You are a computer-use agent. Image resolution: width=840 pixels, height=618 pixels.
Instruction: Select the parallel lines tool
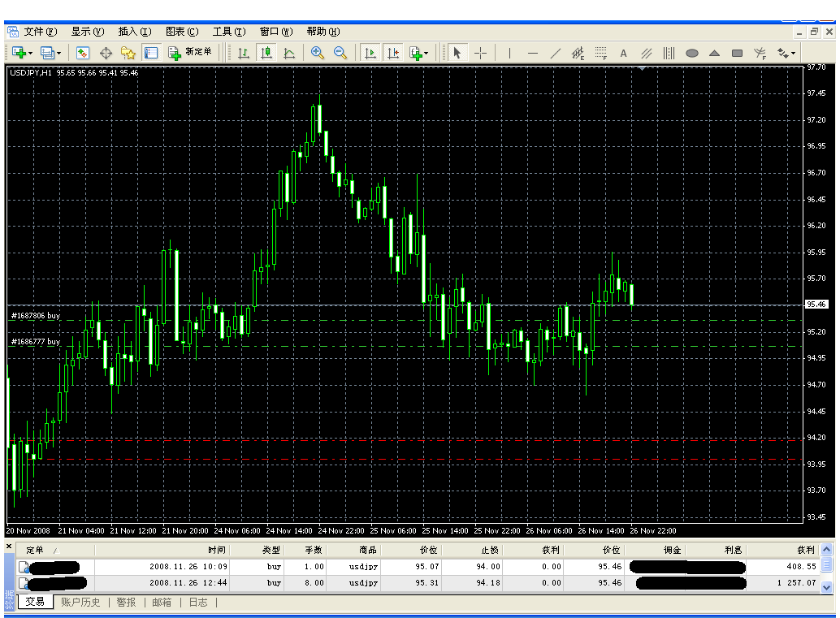pos(647,53)
